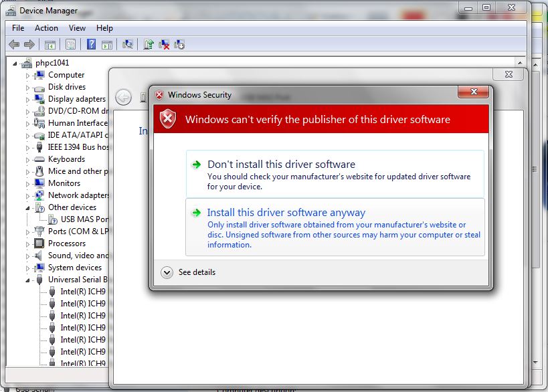Select the Human Interface Devices icon
Image resolution: width=548 pixels, height=392 pixels.
coord(39,123)
